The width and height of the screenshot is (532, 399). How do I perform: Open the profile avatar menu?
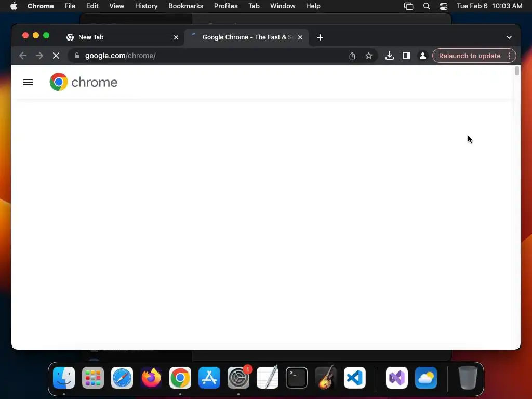(x=423, y=56)
